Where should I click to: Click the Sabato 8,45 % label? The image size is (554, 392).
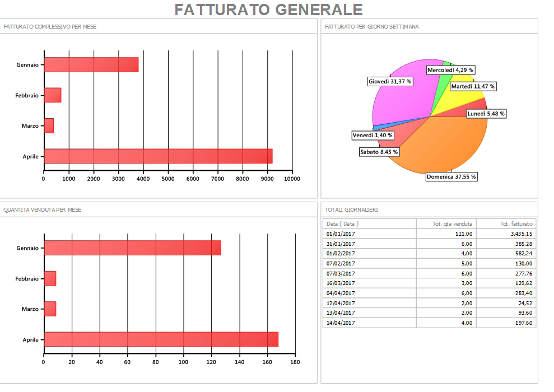coord(379,152)
